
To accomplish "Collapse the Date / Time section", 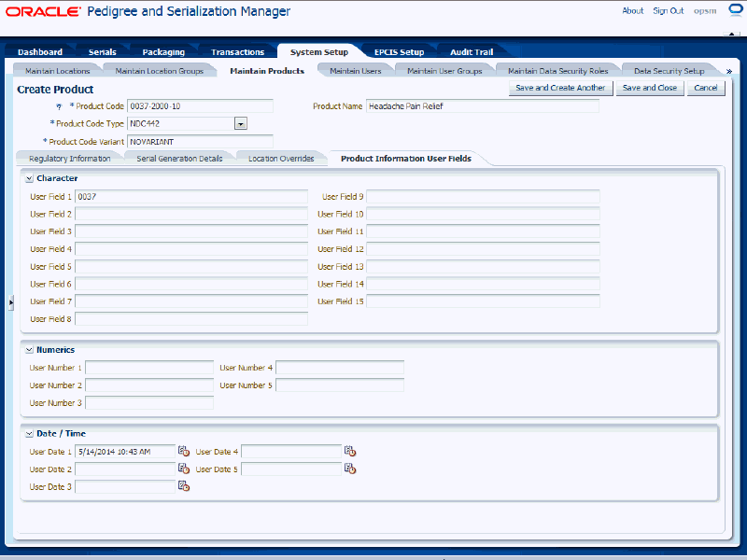I will [x=29, y=434].
